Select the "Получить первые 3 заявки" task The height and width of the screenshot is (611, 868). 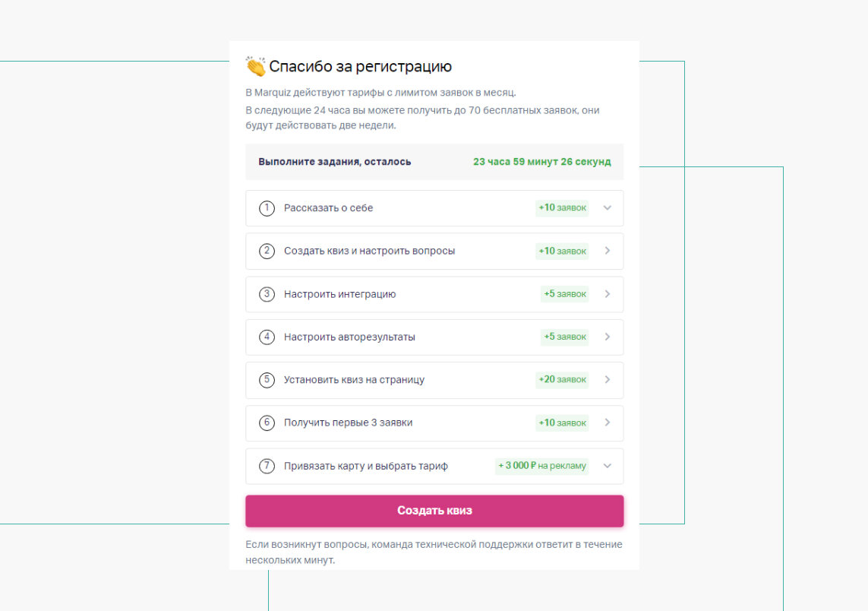(x=348, y=423)
